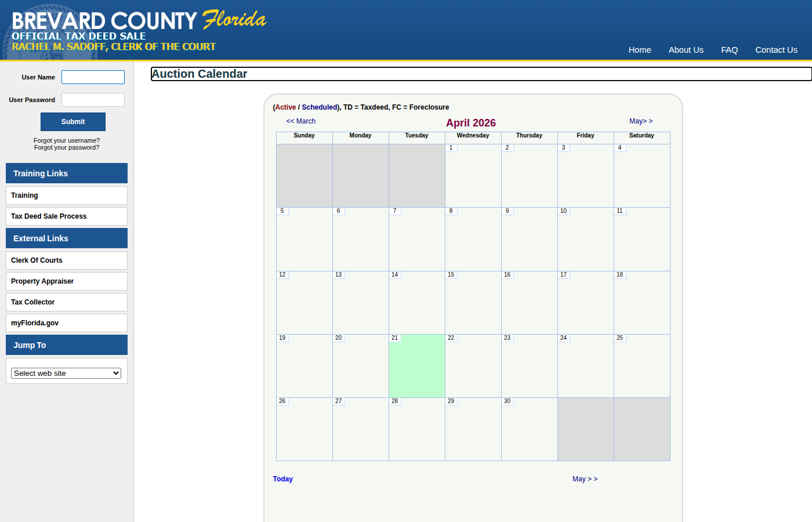
Task: Open the Property Appraiser website
Action: click(x=42, y=281)
